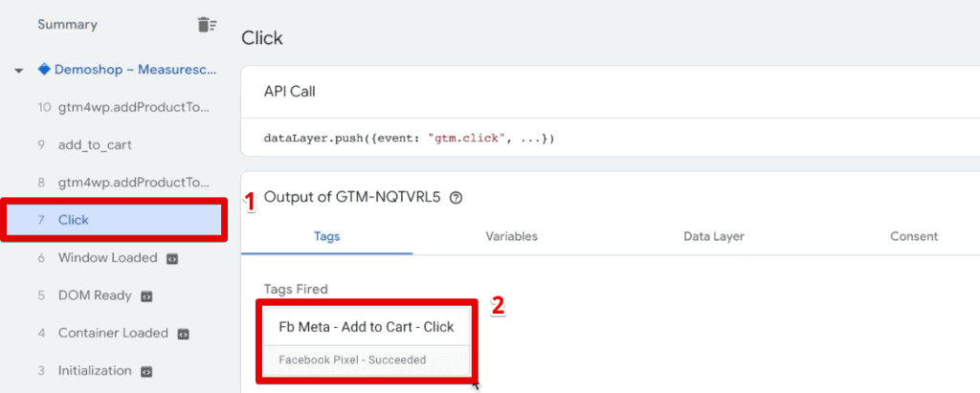Select event 10 gtm4wp.addProductTo...
This screenshot has height=393, width=980.
click(122, 107)
